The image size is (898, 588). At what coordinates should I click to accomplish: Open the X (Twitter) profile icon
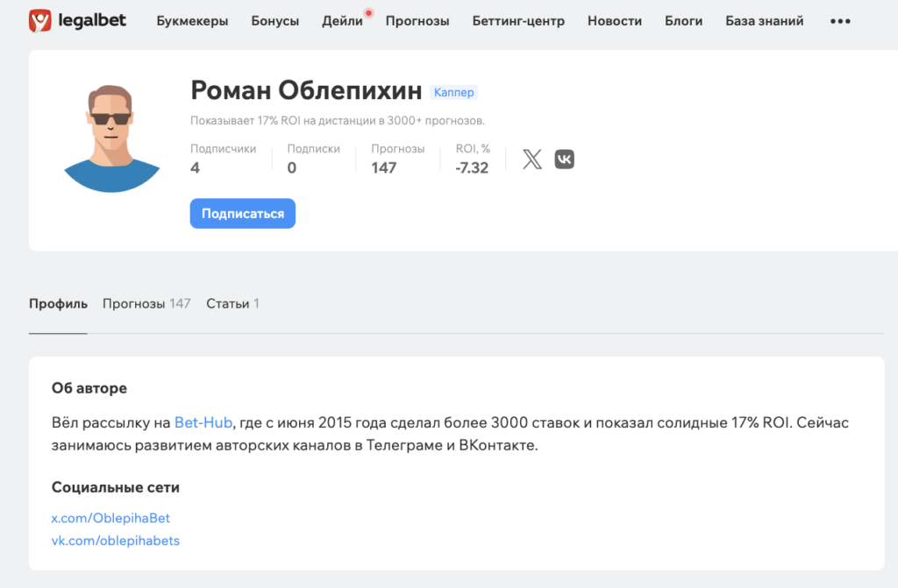[x=532, y=159]
